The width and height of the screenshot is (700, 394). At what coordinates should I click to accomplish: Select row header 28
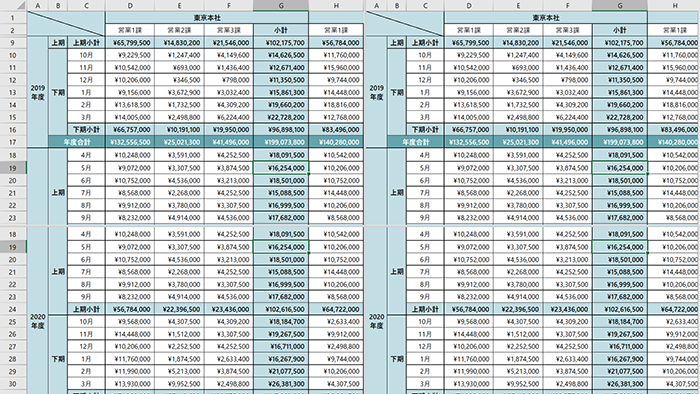(x=13, y=359)
